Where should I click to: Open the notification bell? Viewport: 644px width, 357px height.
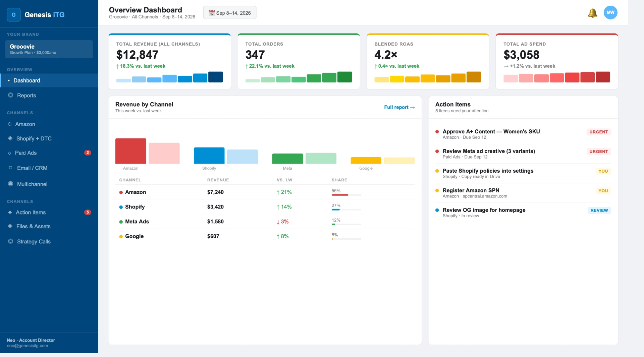pos(593,13)
